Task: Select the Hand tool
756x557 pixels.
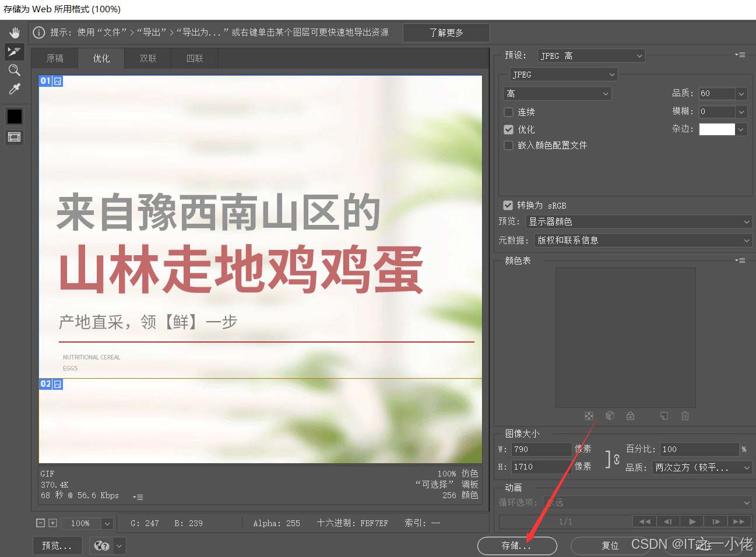Action: (14, 33)
